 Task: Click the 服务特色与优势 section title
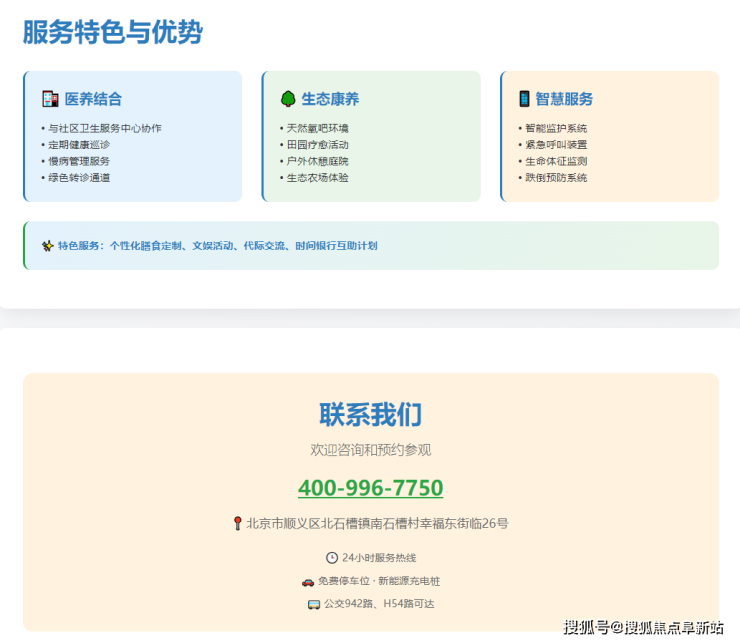[x=112, y=33]
